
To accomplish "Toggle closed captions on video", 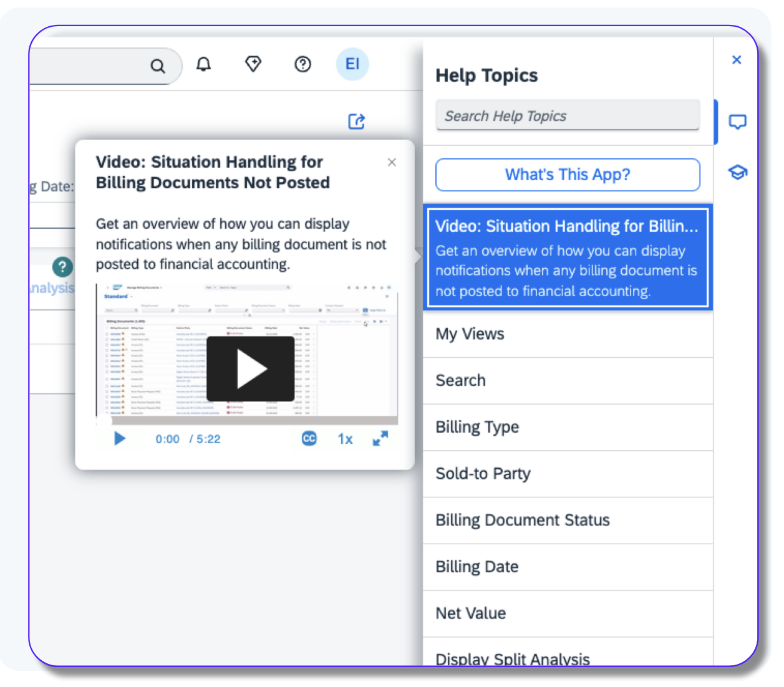I will pos(309,439).
